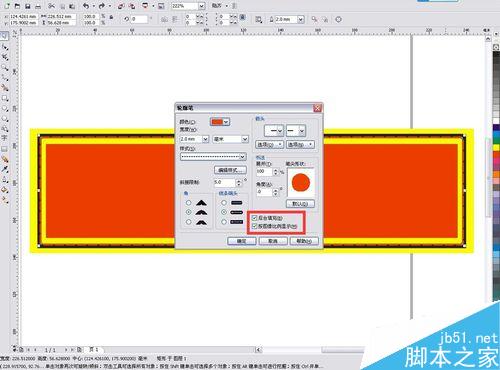Select the Smart Fill tool
This screenshot has width=500, height=370.
pyautogui.click(x=5, y=88)
